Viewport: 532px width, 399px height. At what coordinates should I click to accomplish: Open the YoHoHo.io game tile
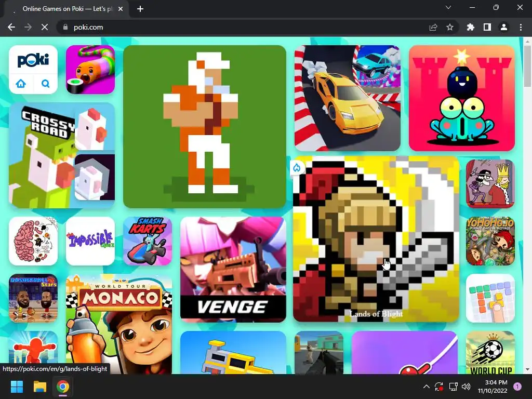[x=490, y=241]
